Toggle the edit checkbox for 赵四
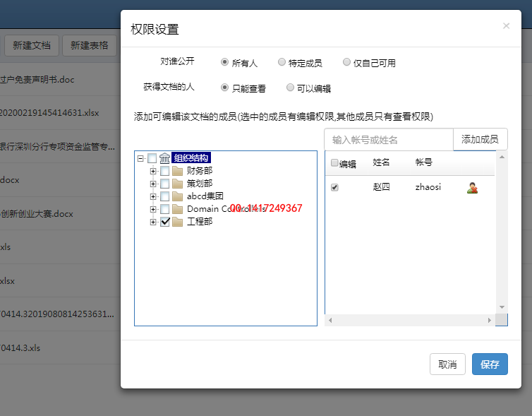 coord(335,187)
